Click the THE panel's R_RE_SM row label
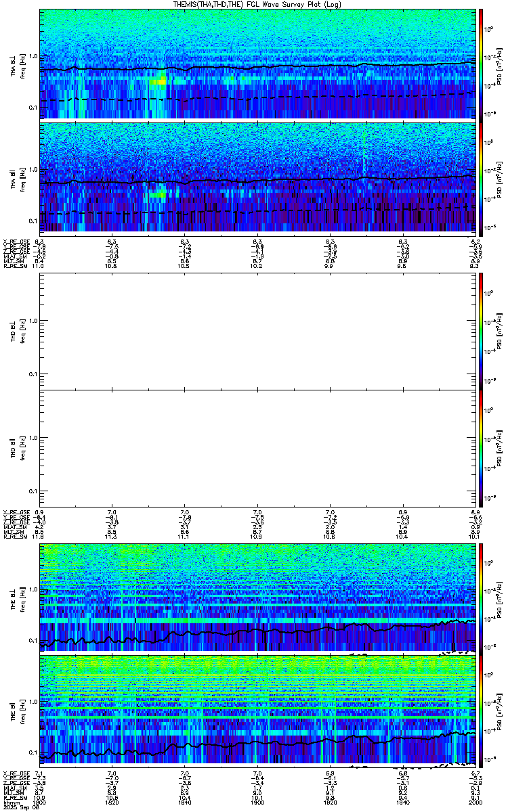Image resolution: width=508 pixels, height=812 pixels. (x=15, y=798)
